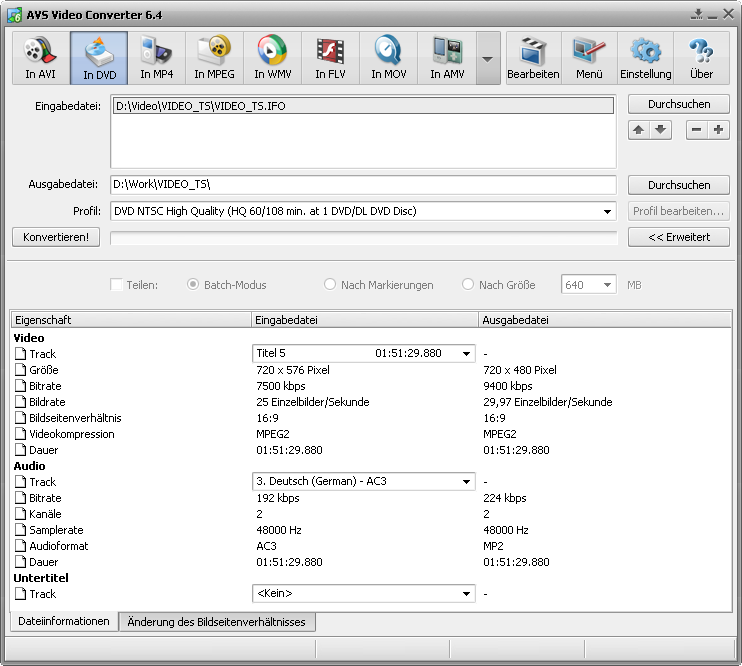Remove input file with minus button
Screen dimensions: 742x666
[697, 130]
